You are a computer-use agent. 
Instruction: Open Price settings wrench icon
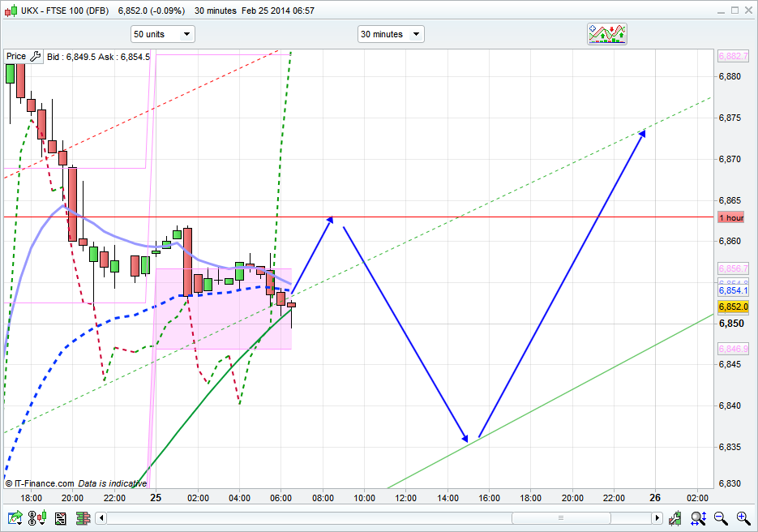coord(35,57)
